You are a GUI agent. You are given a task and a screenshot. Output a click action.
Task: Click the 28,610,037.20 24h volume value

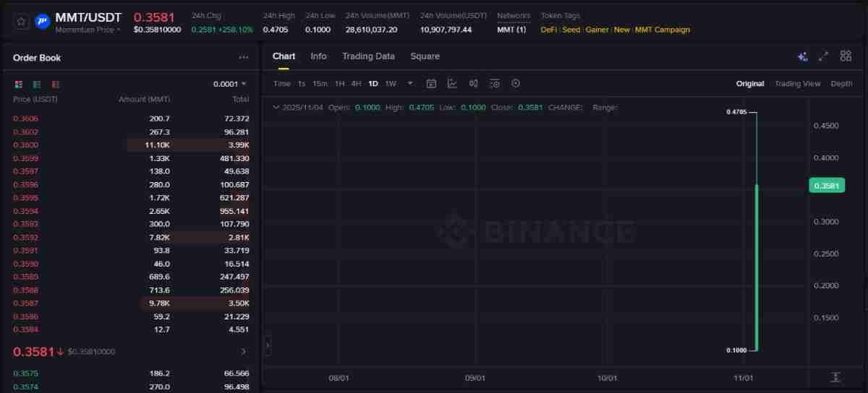371,30
